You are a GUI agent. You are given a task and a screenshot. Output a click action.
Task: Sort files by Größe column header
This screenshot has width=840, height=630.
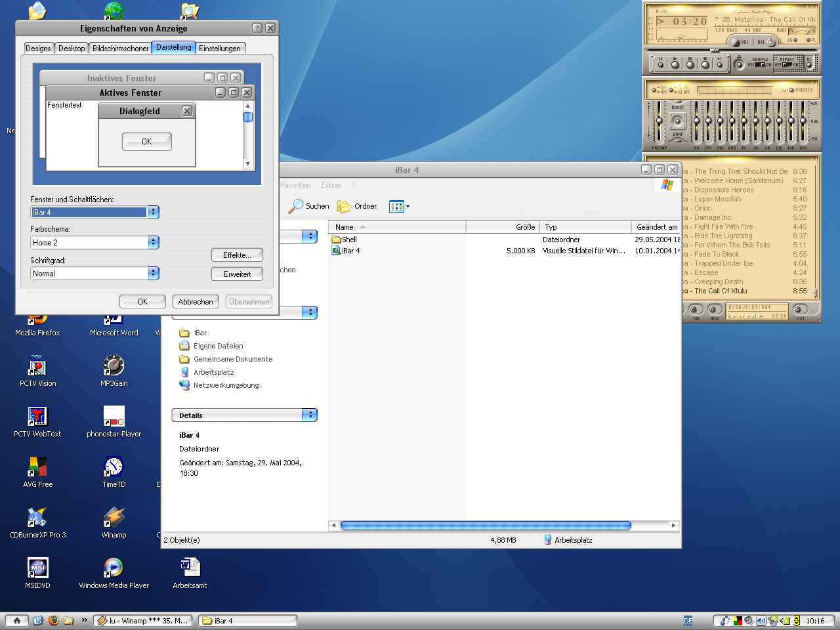502,227
